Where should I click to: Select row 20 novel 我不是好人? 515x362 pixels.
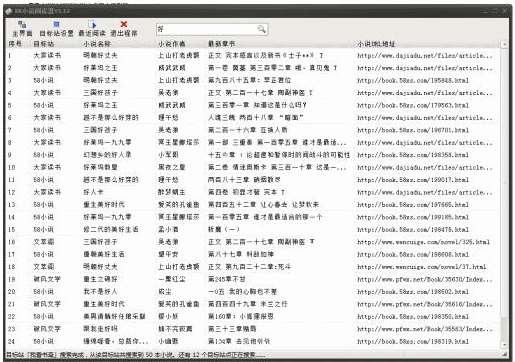[x=100, y=292]
